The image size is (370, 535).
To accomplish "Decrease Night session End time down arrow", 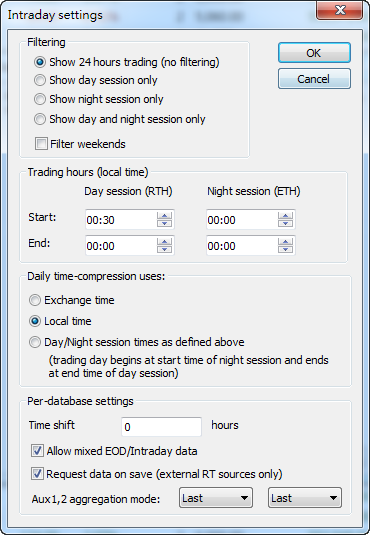I will click(x=285, y=249).
